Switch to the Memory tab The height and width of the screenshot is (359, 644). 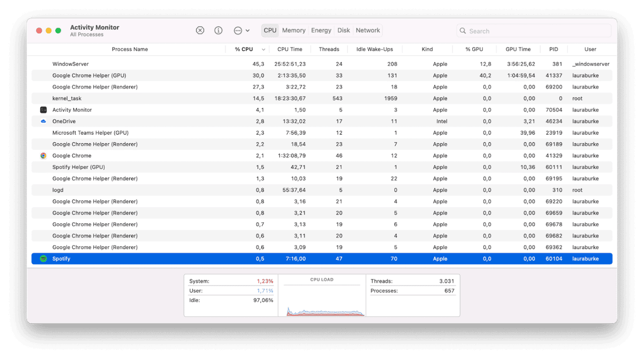293,30
